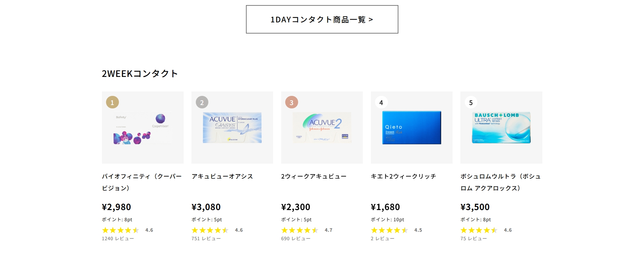Image resolution: width=644 pixels, height=268 pixels.
Task: Open the バイオフィニティ product title link
Action: tap(142, 182)
